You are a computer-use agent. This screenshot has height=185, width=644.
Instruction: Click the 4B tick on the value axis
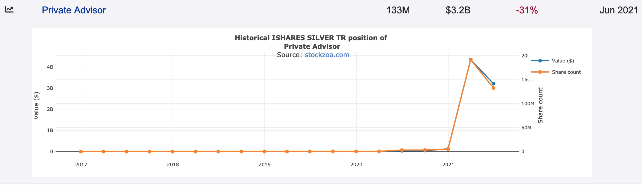pyautogui.click(x=50, y=67)
